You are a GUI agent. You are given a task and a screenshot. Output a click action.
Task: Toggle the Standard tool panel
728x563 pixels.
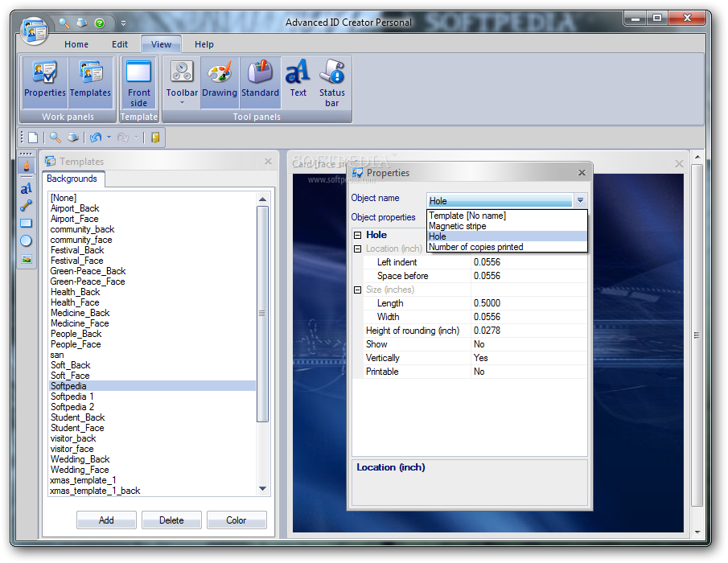260,83
